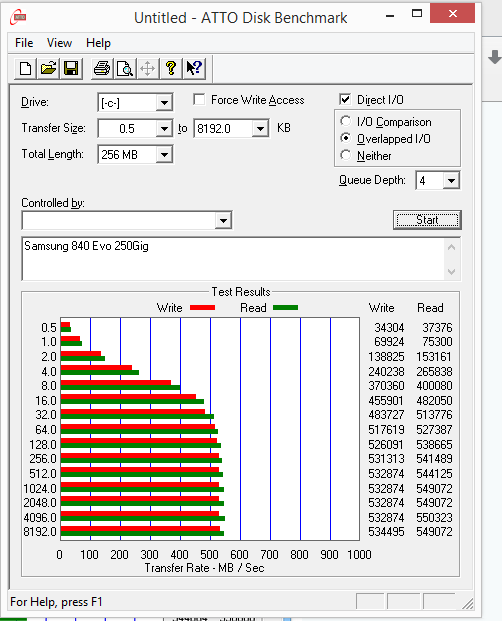
Task: Expand the Drive dropdown list
Action: pos(164,103)
